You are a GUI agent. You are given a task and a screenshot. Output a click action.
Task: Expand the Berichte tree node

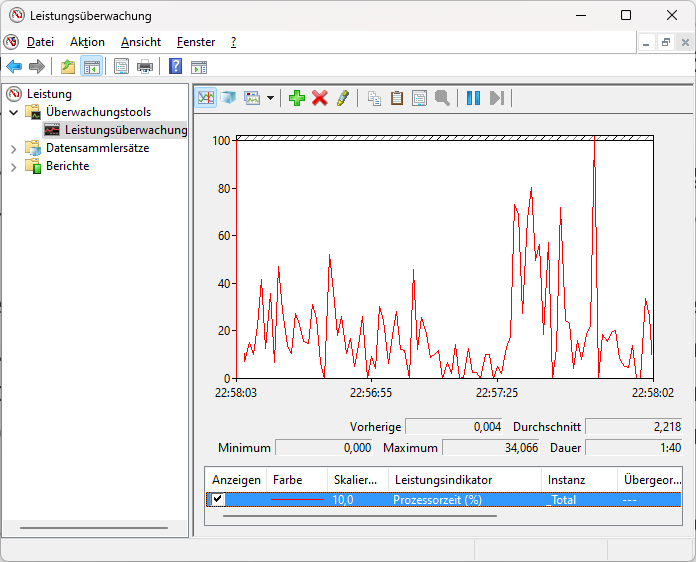coord(14,166)
